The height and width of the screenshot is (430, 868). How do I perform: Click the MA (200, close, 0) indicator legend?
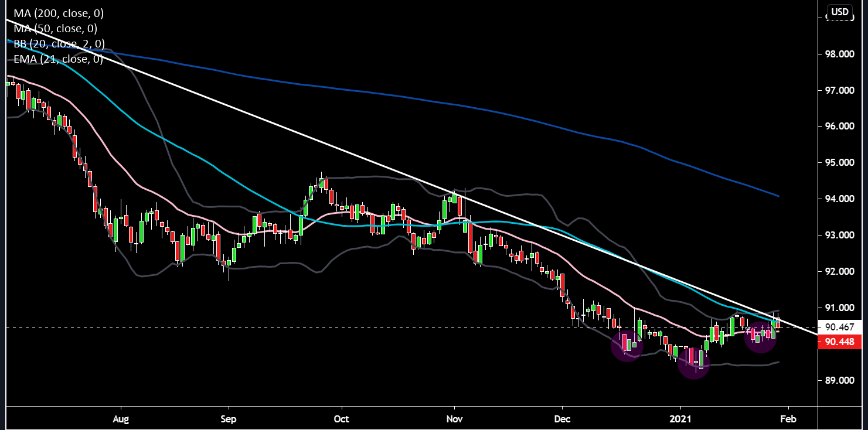pyautogui.click(x=59, y=13)
